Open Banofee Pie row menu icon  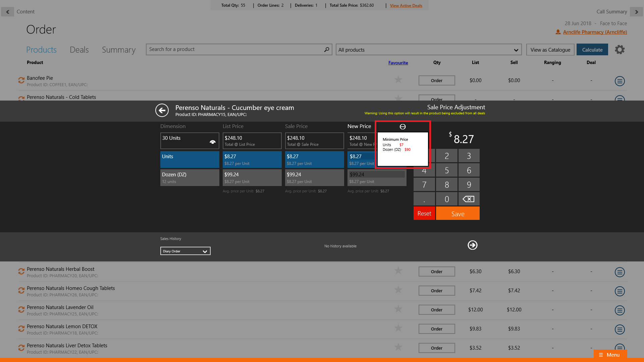click(x=620, y=81)
